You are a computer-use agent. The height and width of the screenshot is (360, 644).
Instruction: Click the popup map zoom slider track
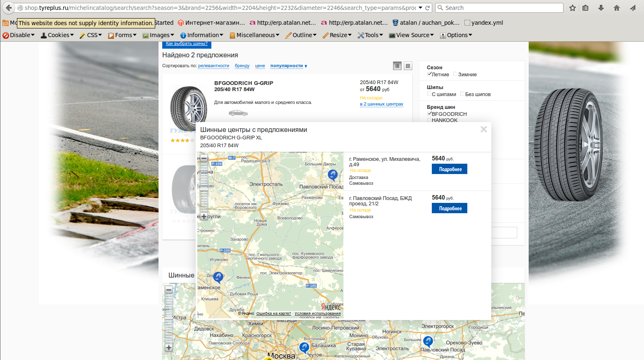pos(204,187)
